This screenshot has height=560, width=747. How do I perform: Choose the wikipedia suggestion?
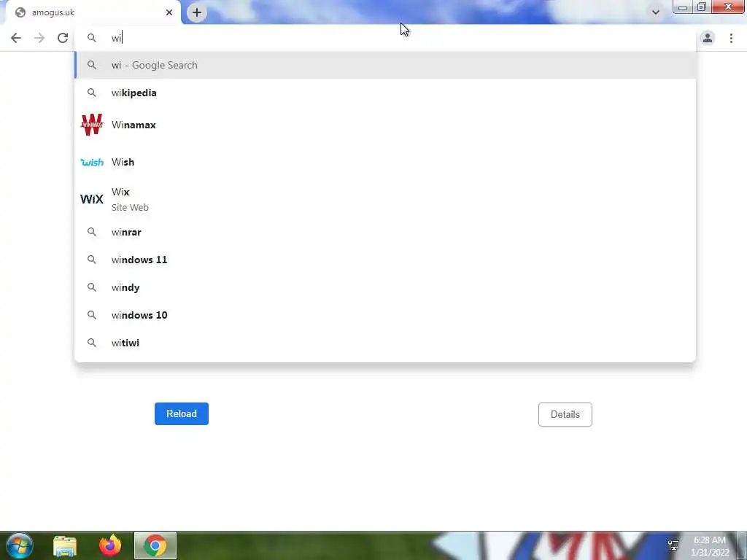[x=385, y=93]
